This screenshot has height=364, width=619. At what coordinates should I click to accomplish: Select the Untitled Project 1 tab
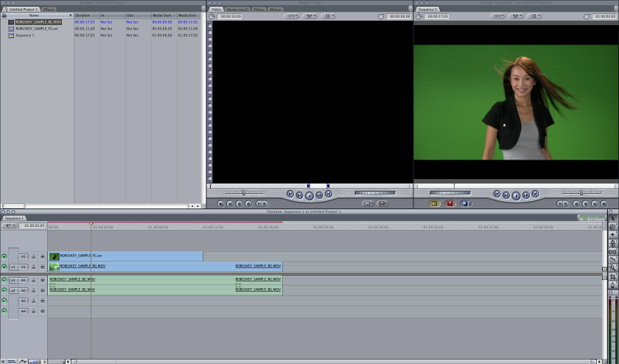point(21,9)
